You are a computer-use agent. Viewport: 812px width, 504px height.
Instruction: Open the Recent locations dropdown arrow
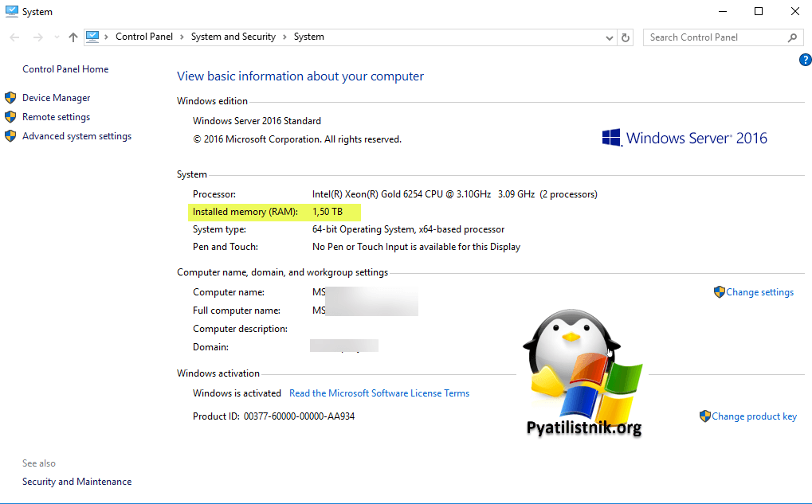pos(56,37)
